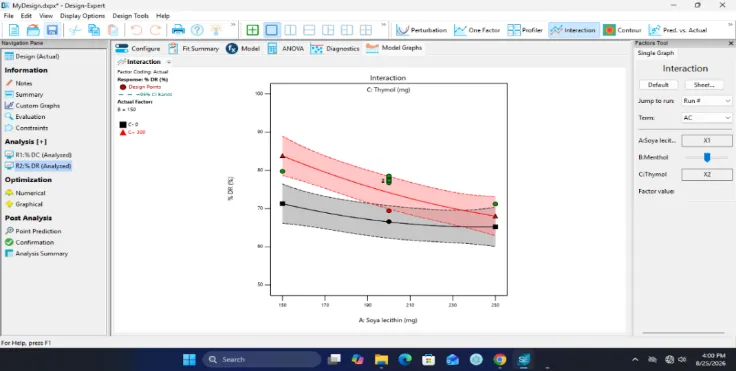Open a design file with the folder icon
This screenshot has width=736, height=371.
(33, 30)
